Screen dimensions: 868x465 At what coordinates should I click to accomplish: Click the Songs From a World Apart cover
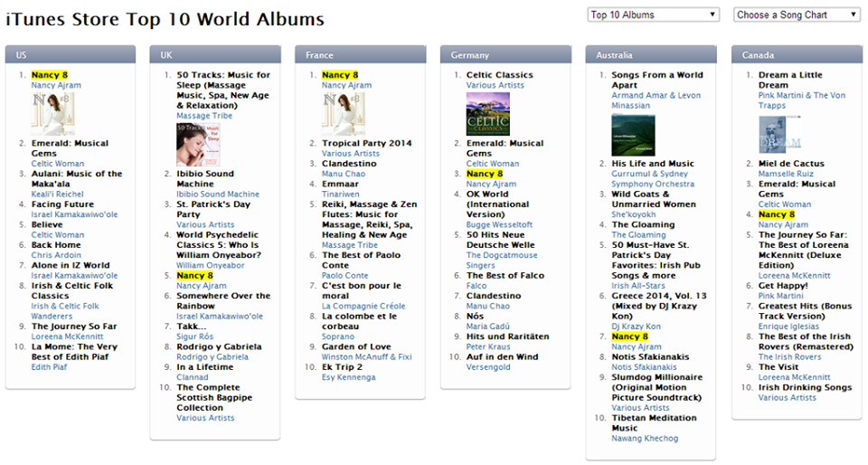click(633, 135)
